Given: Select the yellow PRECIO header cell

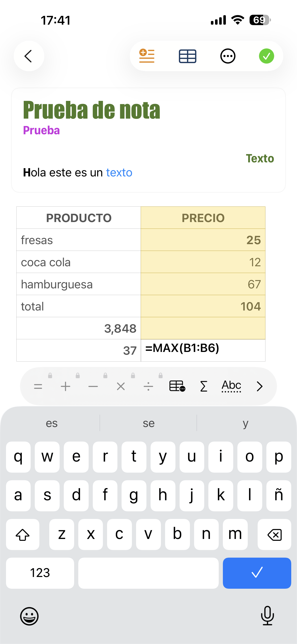Looking at the screenshot, I should pyautogui.click(x=203, y=218).
